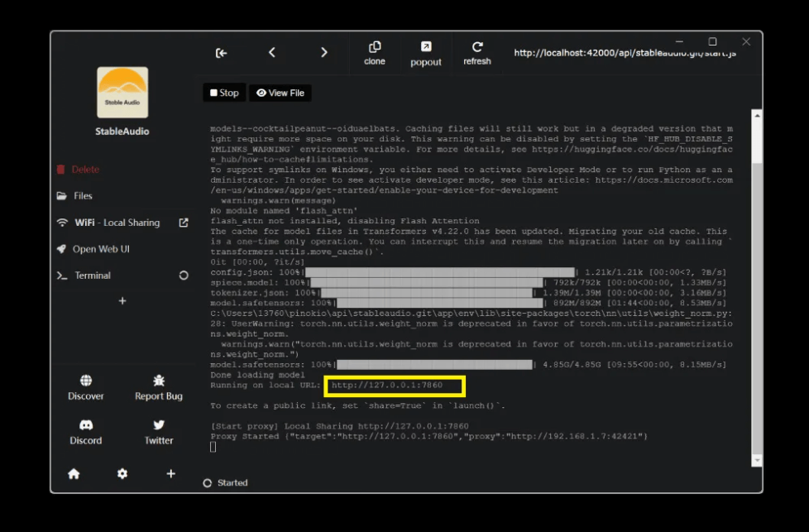Navigate forward with right chevron
809x532 pixels.
(x=324, y=52)
